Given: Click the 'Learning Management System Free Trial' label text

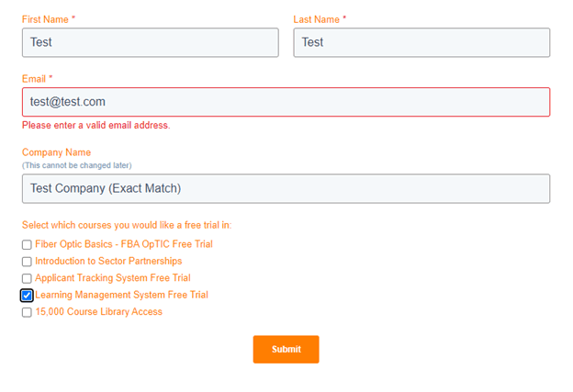Looking at the screenshot, I should (x=122, y=295).
